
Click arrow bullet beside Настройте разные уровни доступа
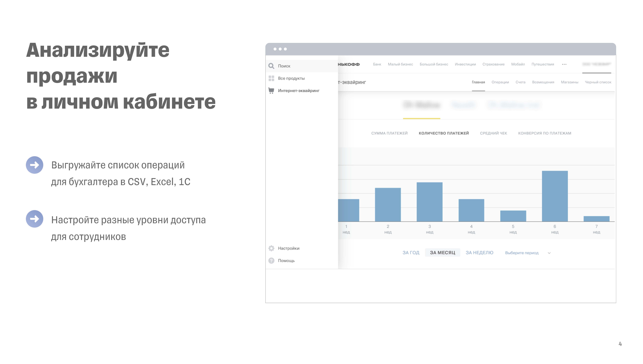34,219
